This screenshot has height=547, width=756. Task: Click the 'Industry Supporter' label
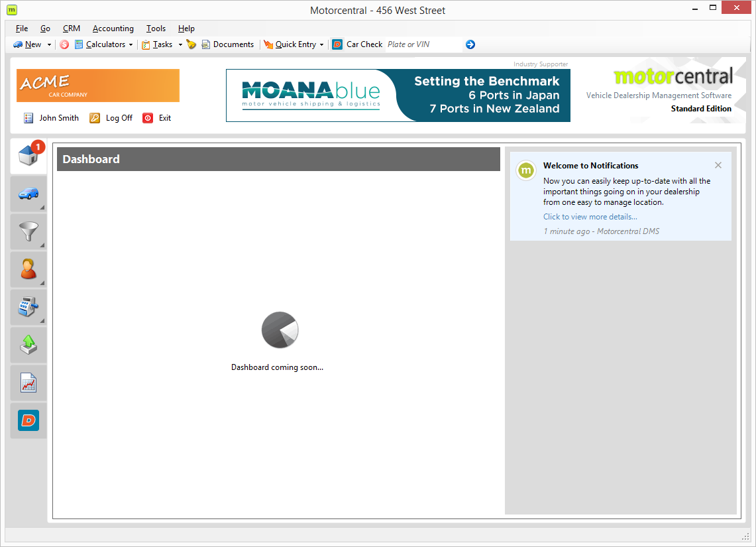click(x=541, y=64)
